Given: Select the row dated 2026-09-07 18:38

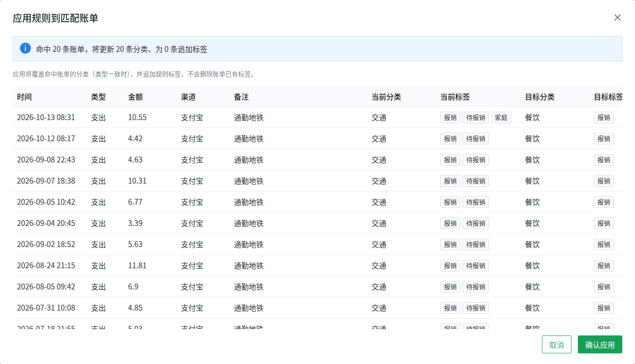Looking at the screenshot, I should tap(317, 181).
